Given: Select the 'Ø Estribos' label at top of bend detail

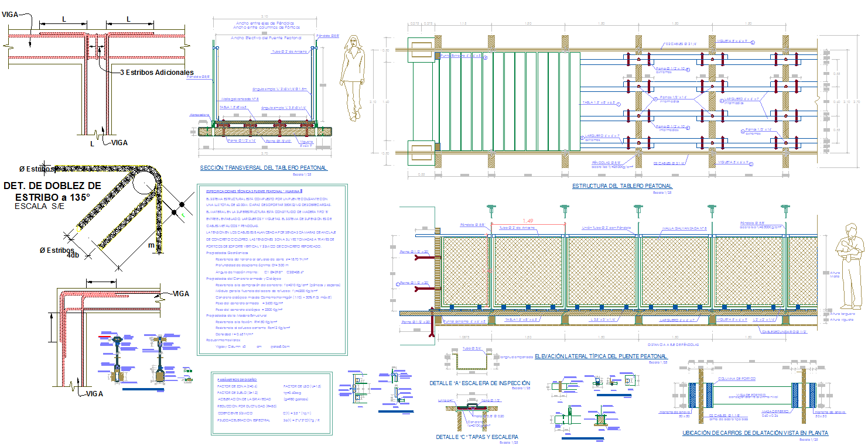Looking at the screenshot, I should pyautogui.click(x=37, y=169).
